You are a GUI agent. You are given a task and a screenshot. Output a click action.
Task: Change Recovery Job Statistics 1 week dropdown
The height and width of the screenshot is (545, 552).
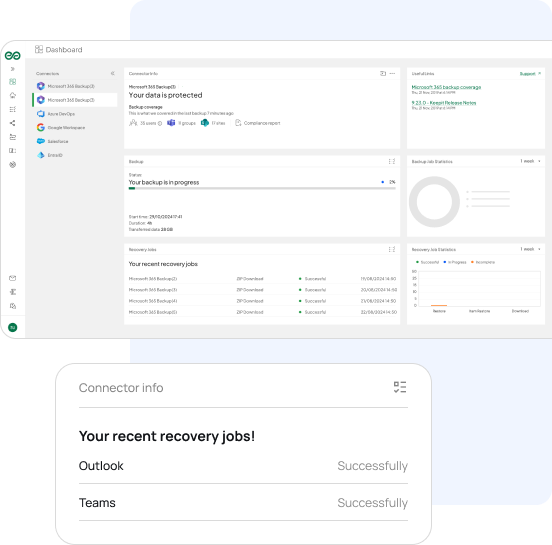530,249
